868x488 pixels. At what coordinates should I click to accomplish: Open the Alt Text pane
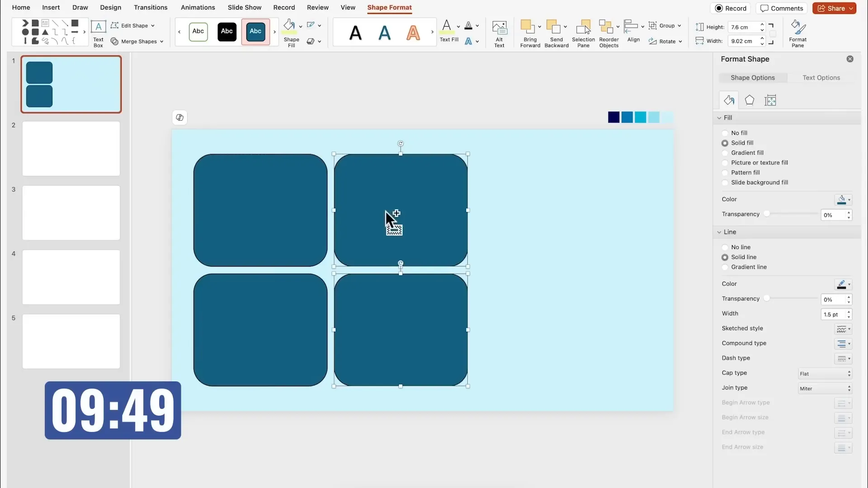499,34
